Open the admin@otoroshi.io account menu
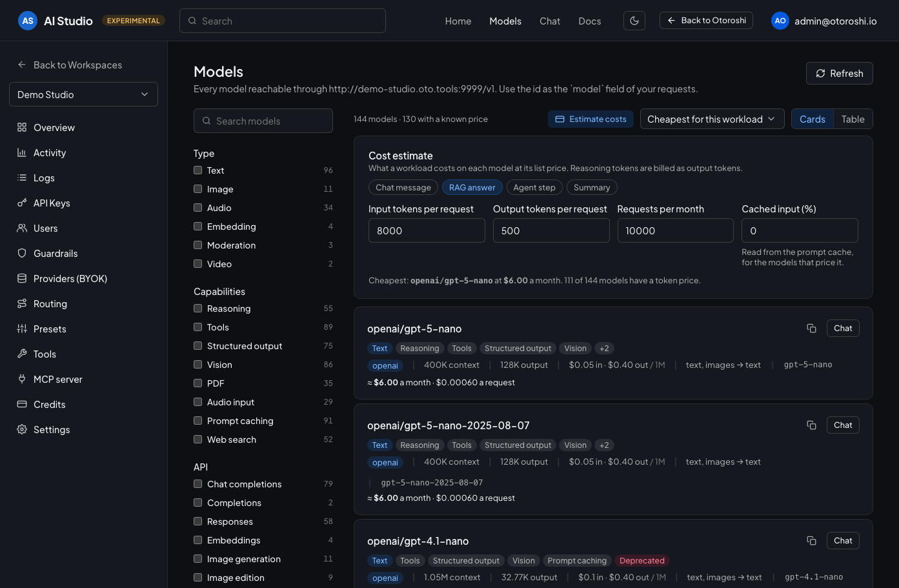Image resolution: width=899 pixels, height=588 pixels. [x=824, y=21]
